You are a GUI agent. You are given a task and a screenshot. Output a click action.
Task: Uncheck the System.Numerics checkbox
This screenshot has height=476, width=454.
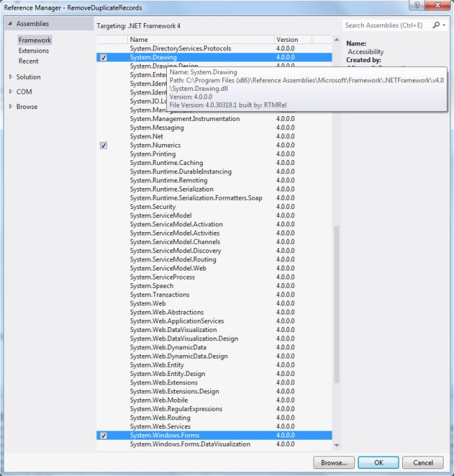click(x=103, y=145)
